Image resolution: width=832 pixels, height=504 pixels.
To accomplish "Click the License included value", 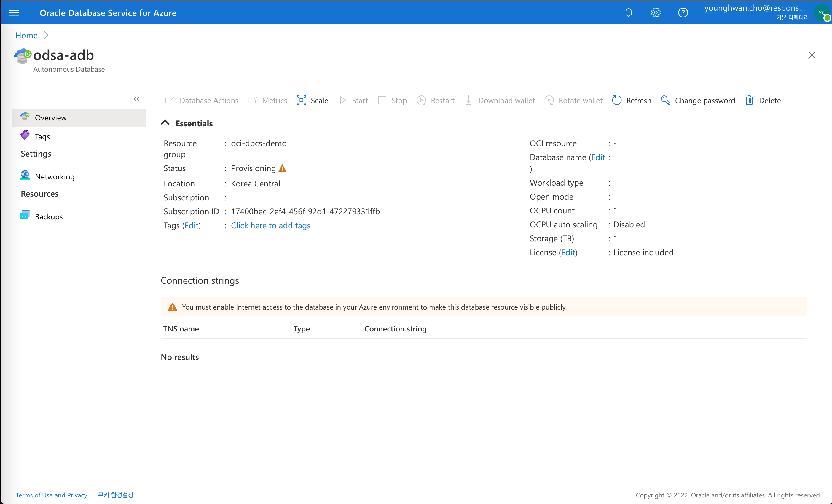I will click(643, 253).
